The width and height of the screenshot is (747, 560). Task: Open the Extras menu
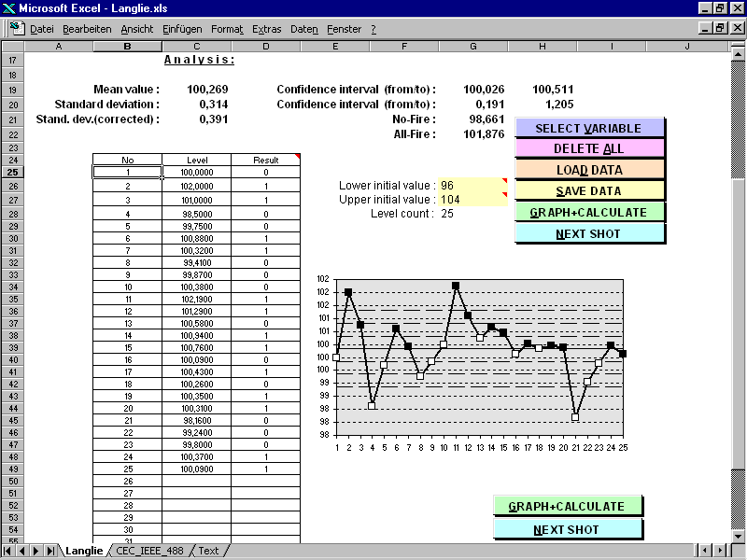tap(267, 29)
